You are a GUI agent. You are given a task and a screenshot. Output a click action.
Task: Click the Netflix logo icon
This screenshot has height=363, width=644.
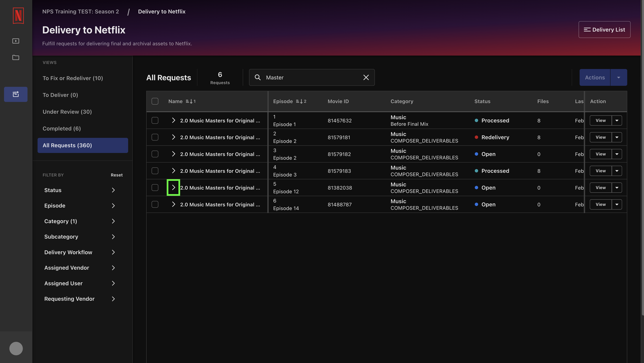pos(18,16)
